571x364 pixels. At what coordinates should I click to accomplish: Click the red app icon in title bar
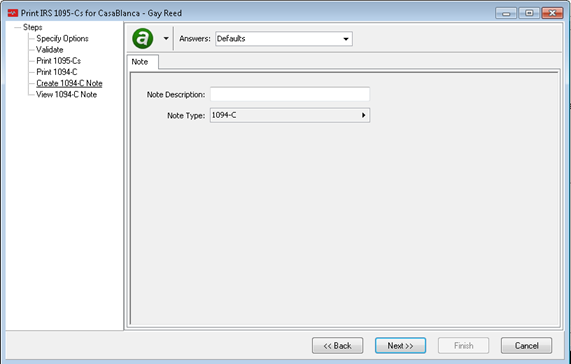pos(13,13)
